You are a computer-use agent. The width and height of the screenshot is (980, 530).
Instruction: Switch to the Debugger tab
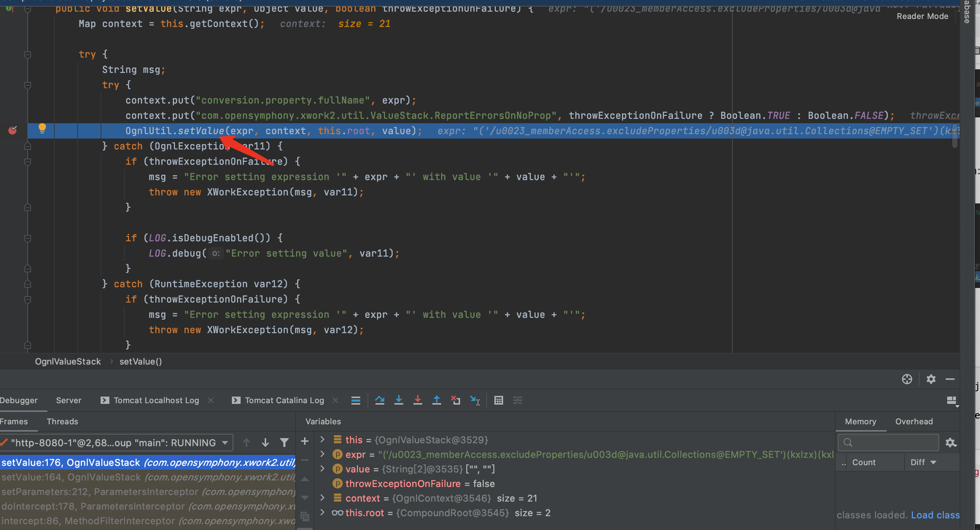pyautogui.click(x=18, y=400)
